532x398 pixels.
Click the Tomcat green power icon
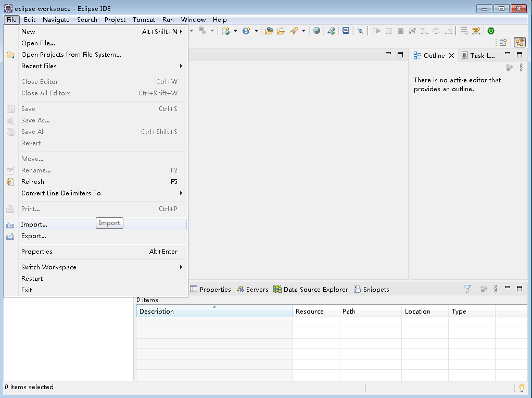pos(490,31)
